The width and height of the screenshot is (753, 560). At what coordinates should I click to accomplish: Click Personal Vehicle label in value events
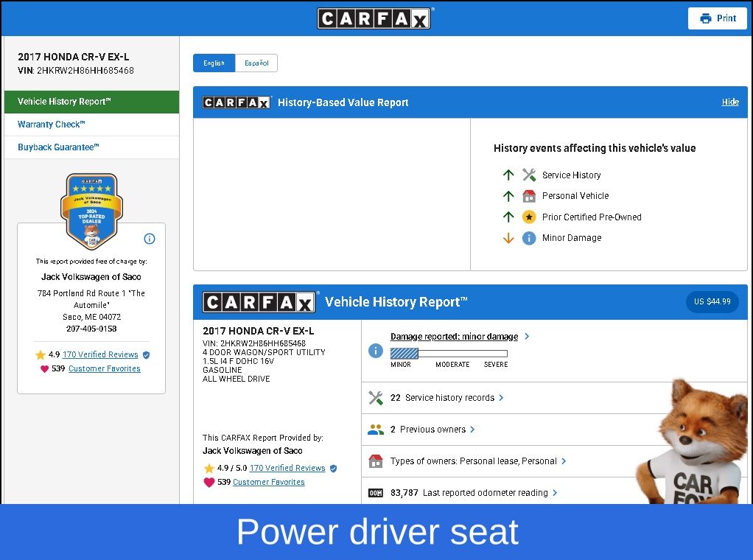(x=575, y=196)
